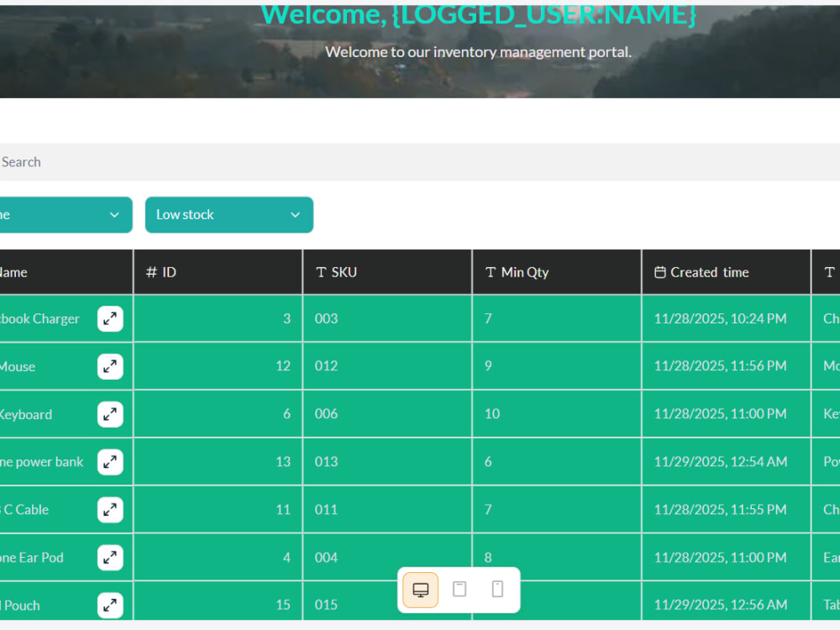
Task: Click into the Search field
Action: (420, 162)
